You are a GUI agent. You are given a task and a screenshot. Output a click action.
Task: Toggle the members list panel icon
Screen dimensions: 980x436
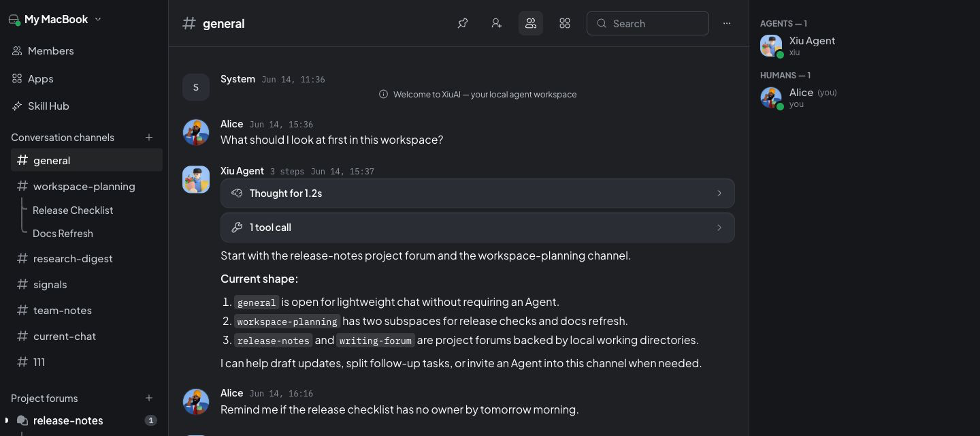(x=531, y=23)
